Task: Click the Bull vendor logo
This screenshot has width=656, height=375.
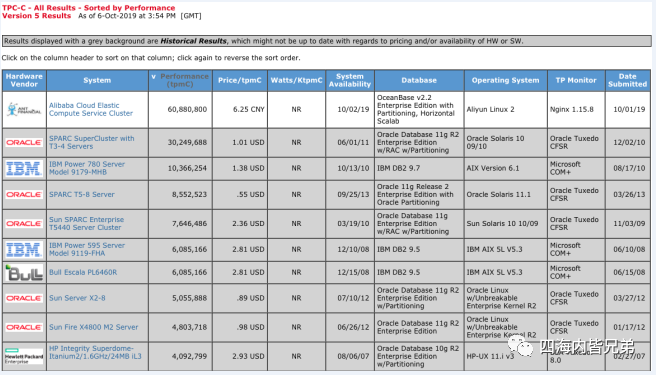Action: [24, 272]
